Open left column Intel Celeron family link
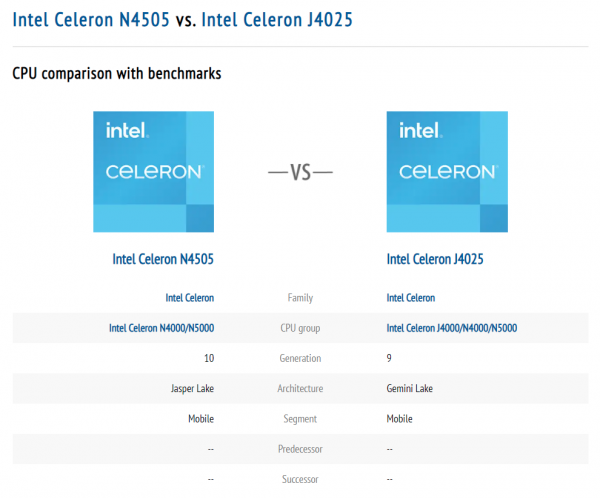Viewport: 600px width, 498px height. 189,297
